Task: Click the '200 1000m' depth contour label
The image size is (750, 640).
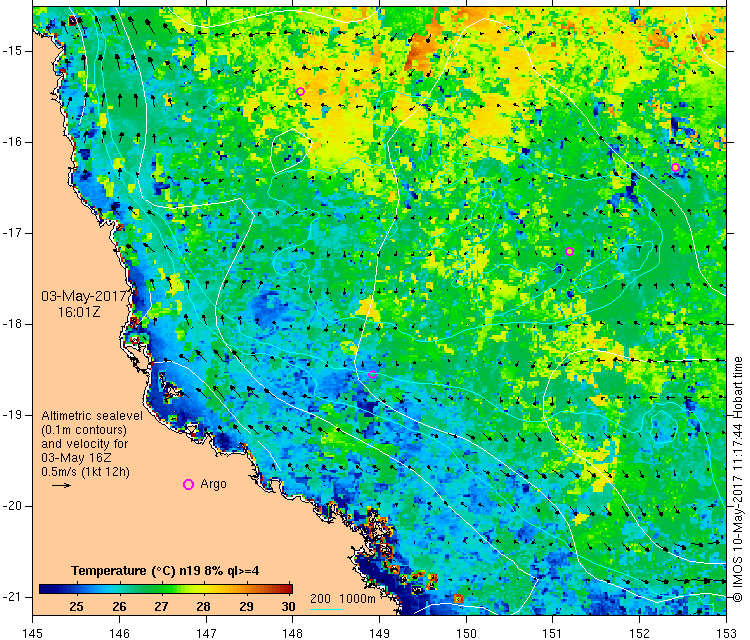Action: [342, 598]
